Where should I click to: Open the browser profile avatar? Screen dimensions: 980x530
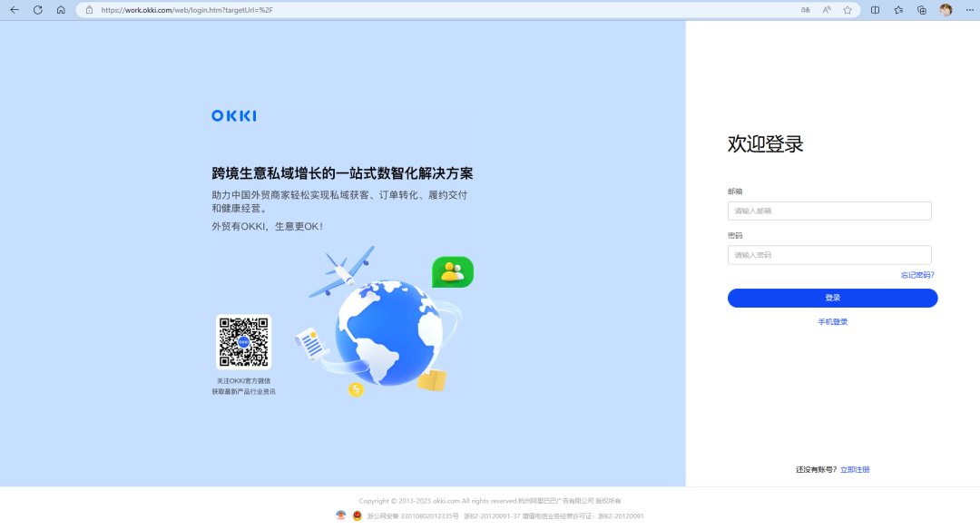pyautogui.click(x=946, y=10)
